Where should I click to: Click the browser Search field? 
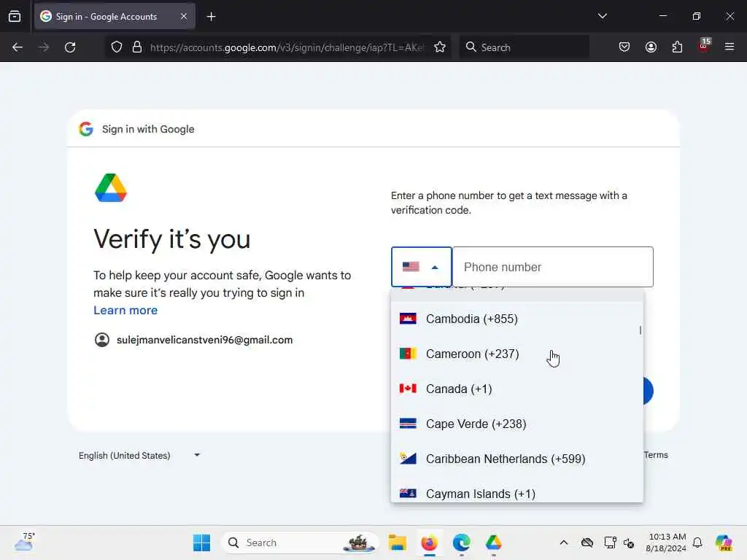point(524,47)
